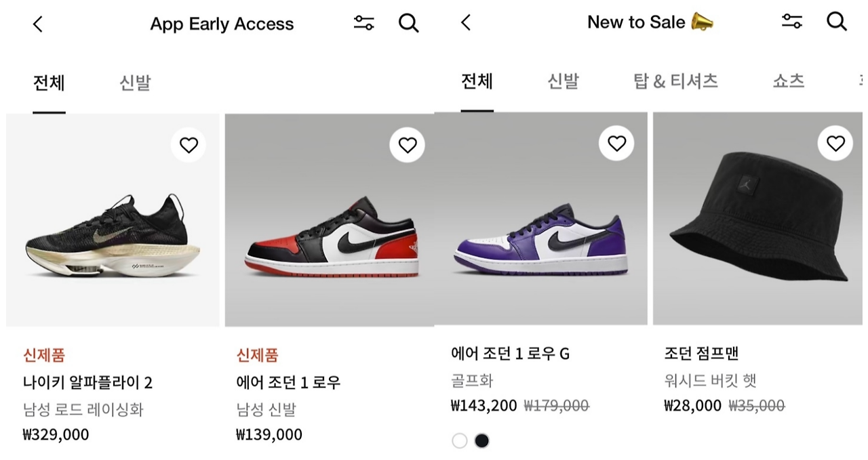Go back from App Early Access screen
Image resolution: width=868 pixels, height=460 pixels.
pyautogui.click(x=38, y=24)
